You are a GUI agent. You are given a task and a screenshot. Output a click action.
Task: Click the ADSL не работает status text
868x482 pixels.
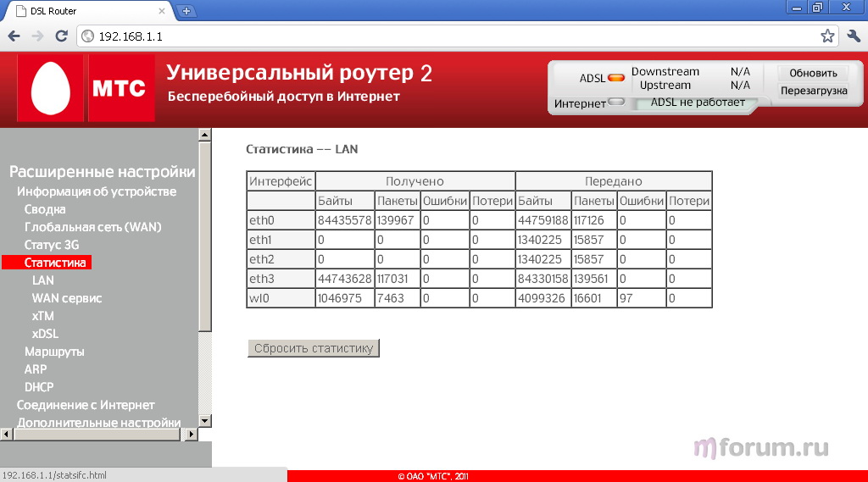pyautogui.click(x=698, y=102)
